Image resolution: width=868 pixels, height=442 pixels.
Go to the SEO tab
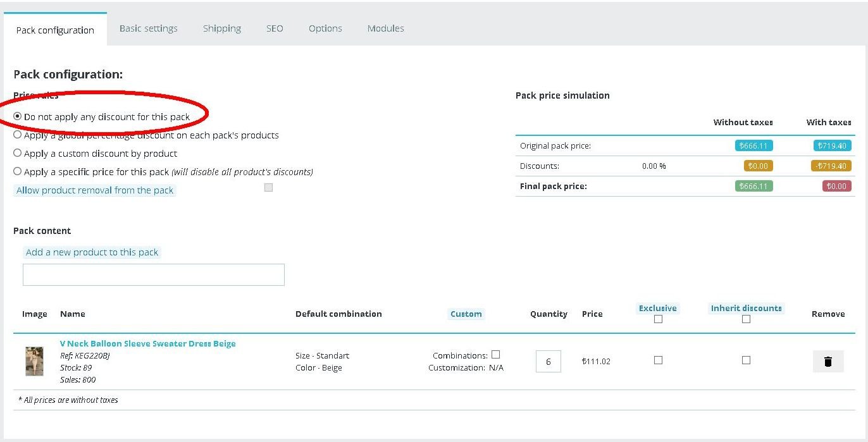275,28
